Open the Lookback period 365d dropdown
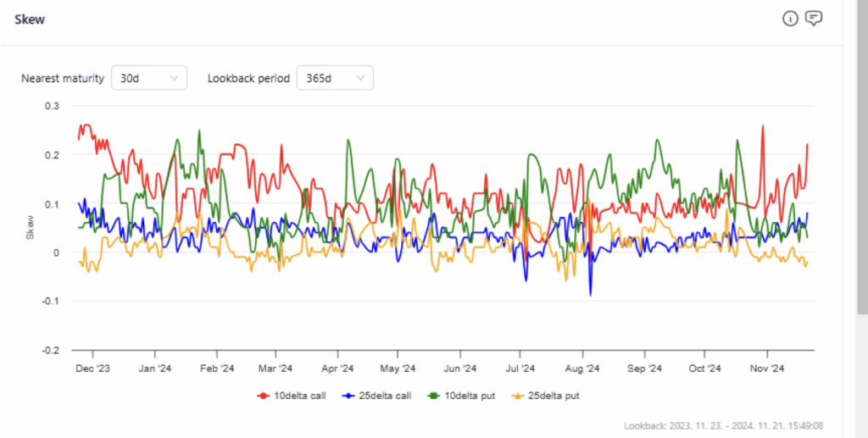Image resolution: width=868 pixels, height=438 pixels. 335,78
